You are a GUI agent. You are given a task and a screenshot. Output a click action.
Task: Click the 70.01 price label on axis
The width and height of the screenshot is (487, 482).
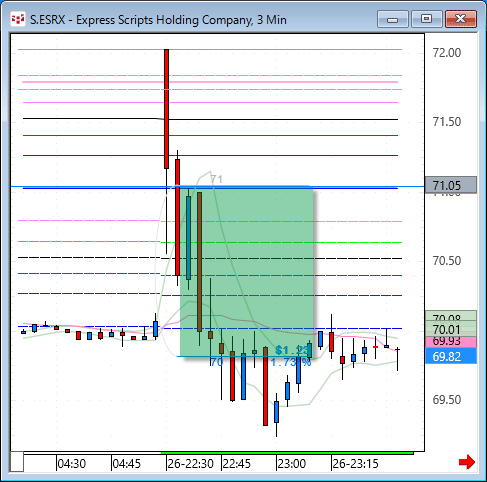pos(451,329)
